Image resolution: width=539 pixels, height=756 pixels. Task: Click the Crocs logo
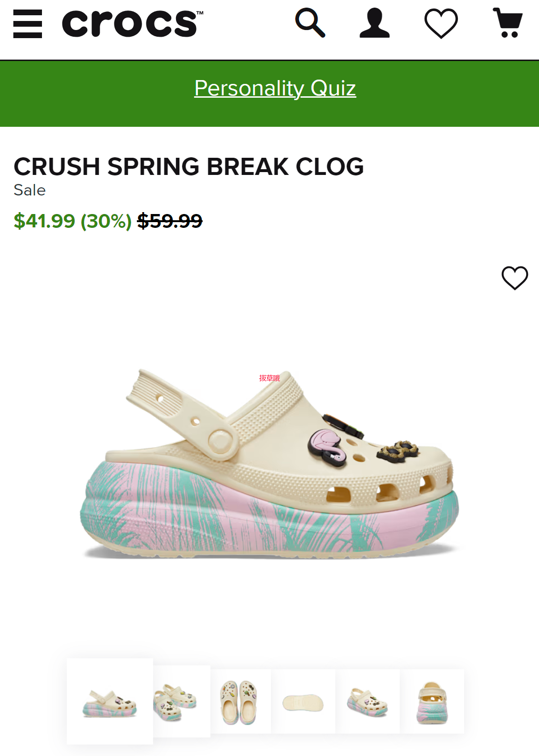coord(133,23)
